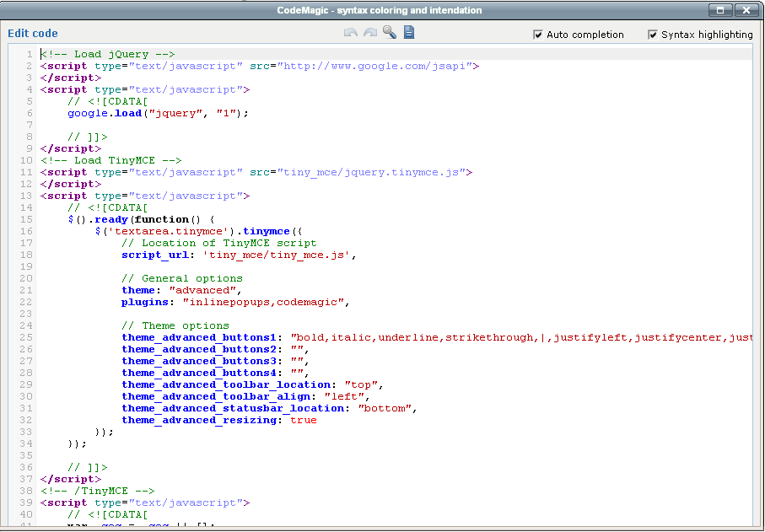The height and width of the screenshot is (532, 765).
Task: Click the theme_advanced_buttons1 property
Action: click(199, 337)
